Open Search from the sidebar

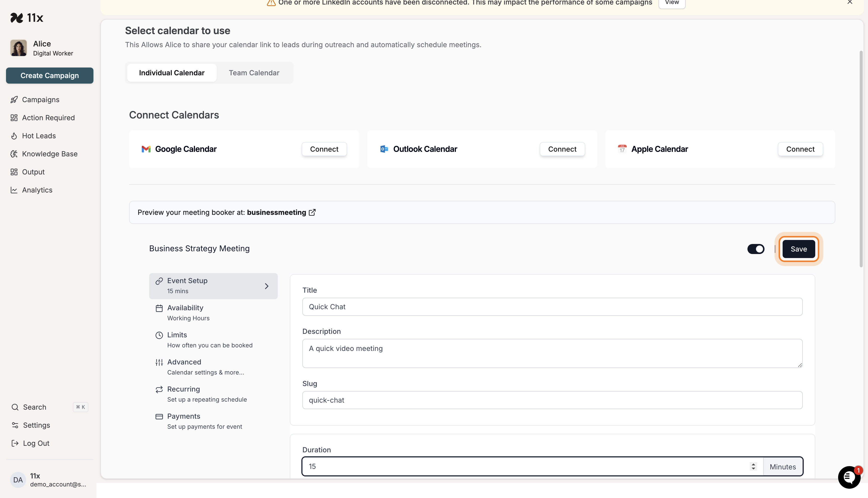coord(34,407)
